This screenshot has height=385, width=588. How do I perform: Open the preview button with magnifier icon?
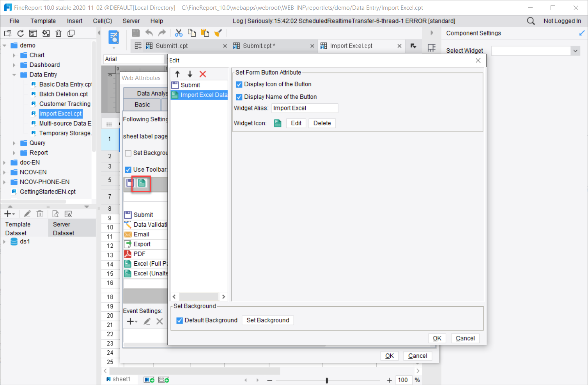click(x=114, y=38)
